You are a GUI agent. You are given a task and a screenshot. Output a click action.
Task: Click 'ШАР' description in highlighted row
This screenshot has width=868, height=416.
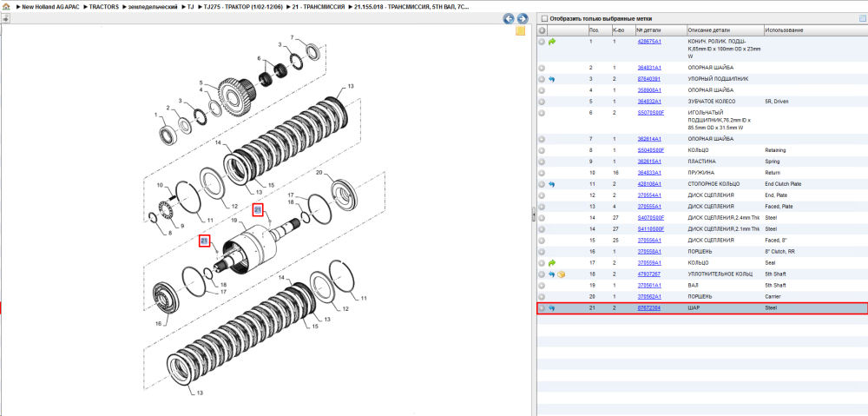pos(693,308)
